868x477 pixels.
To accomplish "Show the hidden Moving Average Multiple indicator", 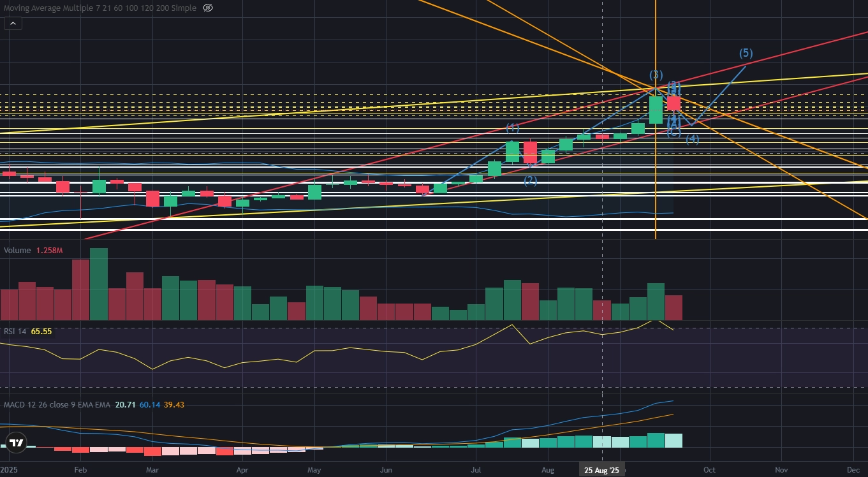I will (x=207, y=8).
